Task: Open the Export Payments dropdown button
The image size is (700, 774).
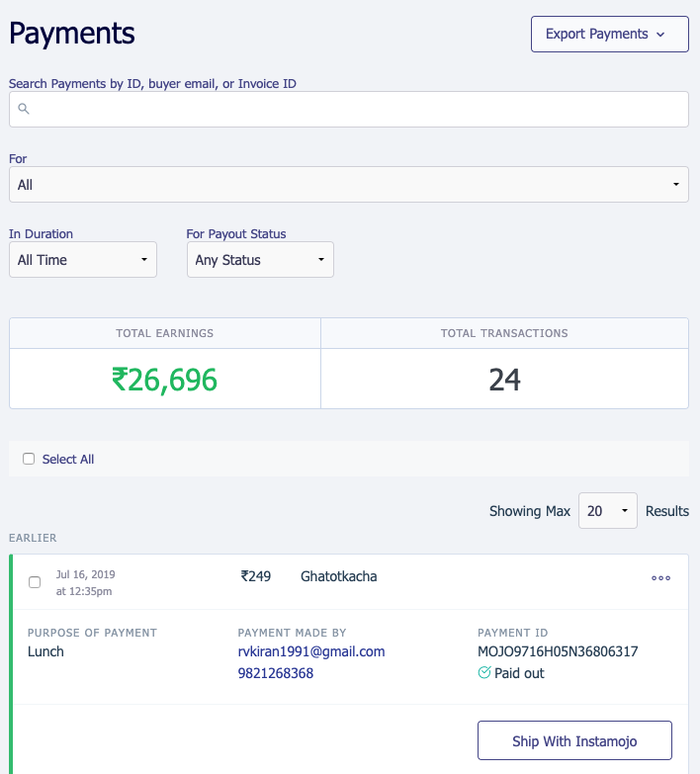Action: [x=609, y=34]
